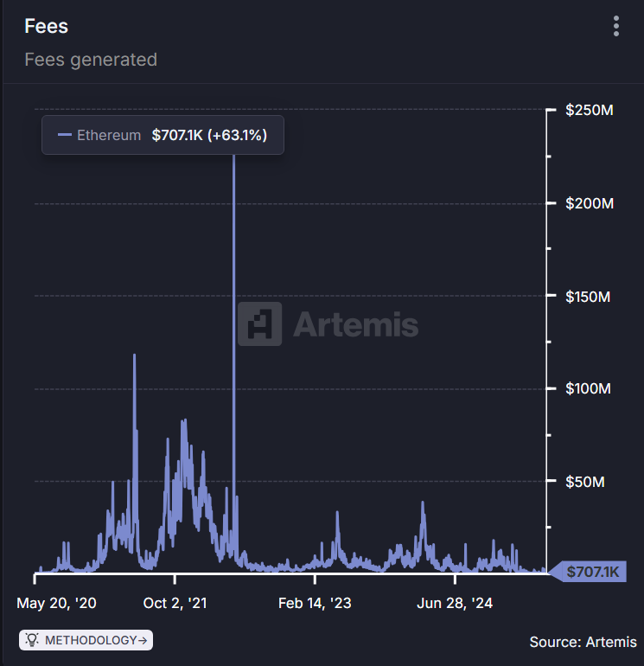Screen dimensions: 644x666
Task: Click the Ethereum legend line swatch
Action: point(65,135)
